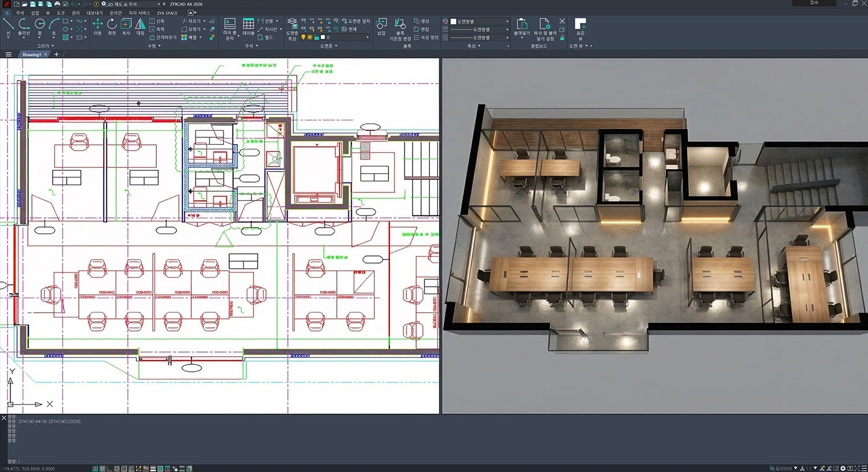Open Layer Properties (도면층 특성) manager
The width and height of the screenshot is (868, 472).
pos(292,24)
